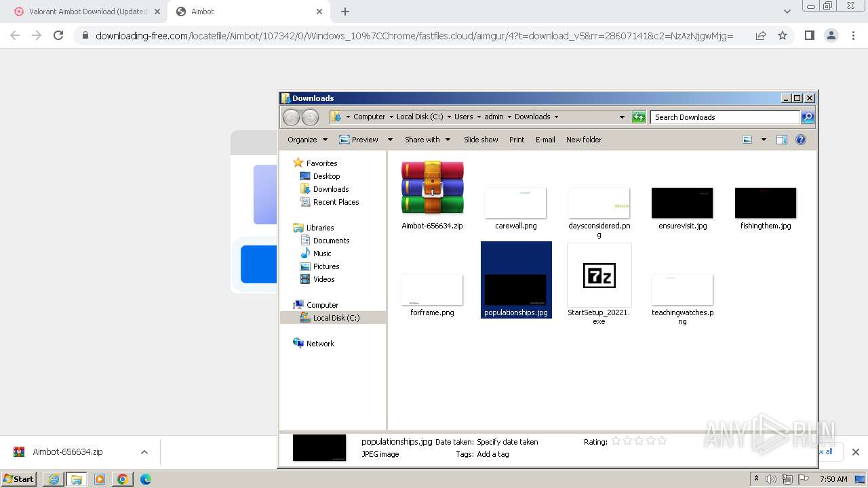The height and width of the screenshot is (488, 868).
Task: Select Network in the navigation pane
Action: [x=320, y=344]
